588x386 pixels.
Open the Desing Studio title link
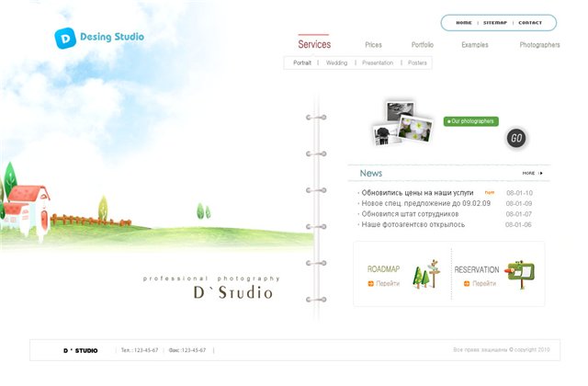coord(112,37)
